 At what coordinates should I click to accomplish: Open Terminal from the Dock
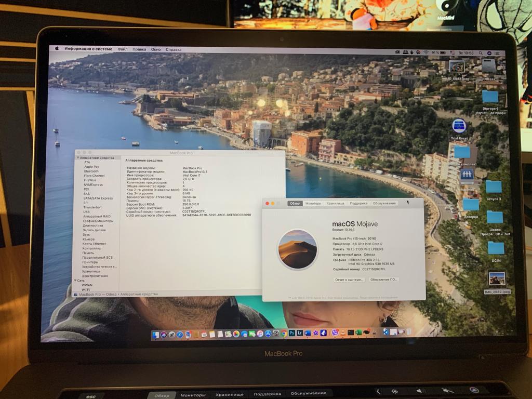coord(351,332)
